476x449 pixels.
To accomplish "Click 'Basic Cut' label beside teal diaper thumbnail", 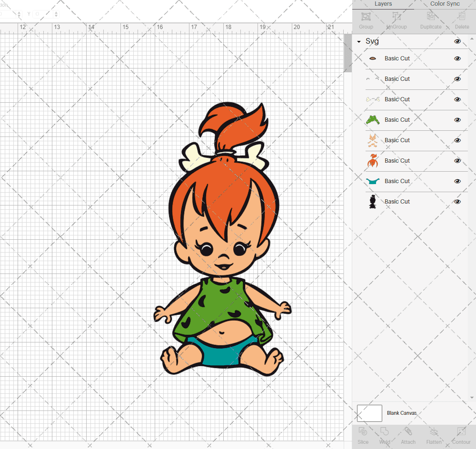I will coord(397,181).
